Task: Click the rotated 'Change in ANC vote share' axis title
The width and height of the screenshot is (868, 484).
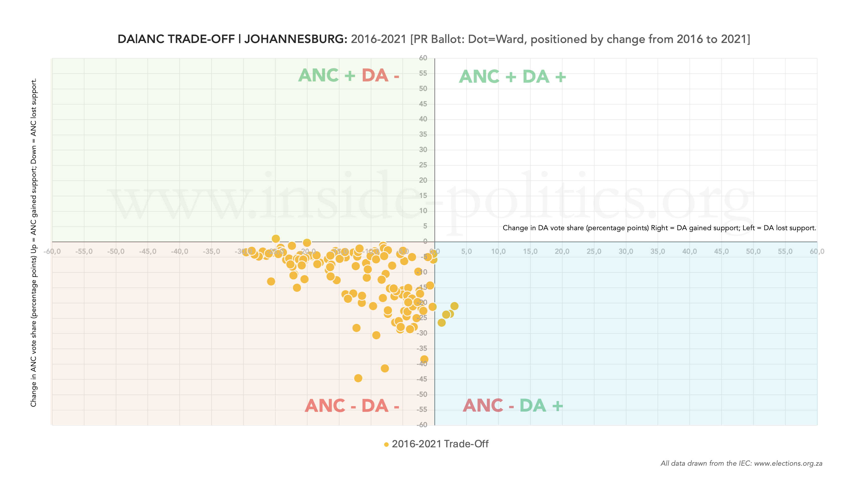Action: click(34, 243)
